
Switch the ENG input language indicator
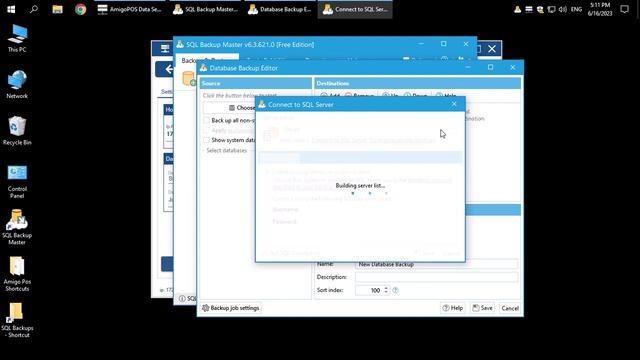click(x=576, y=9)
